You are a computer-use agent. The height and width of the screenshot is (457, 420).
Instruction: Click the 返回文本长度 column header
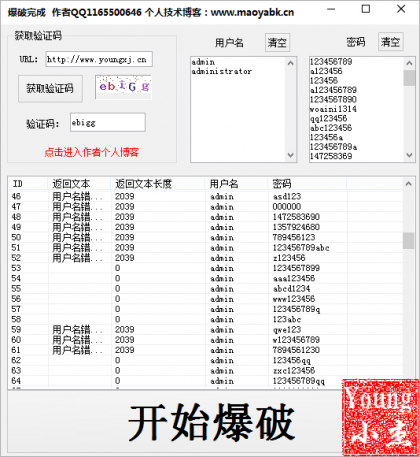(x=158, y=184)
